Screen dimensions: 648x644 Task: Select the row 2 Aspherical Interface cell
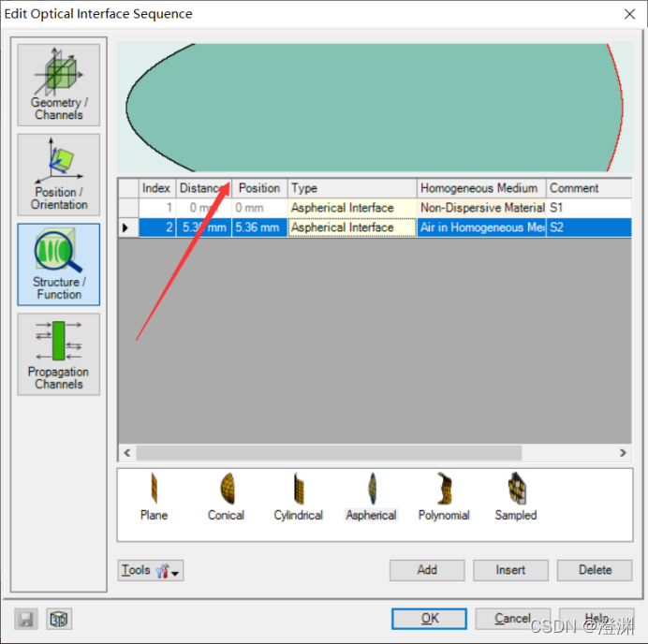coord(352,227)
